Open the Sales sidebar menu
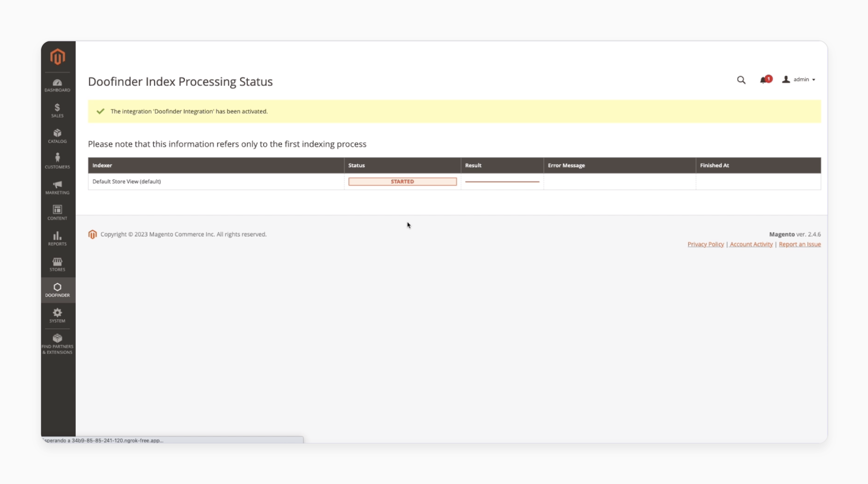The image size is (868, 484). [x=57, y=111]
